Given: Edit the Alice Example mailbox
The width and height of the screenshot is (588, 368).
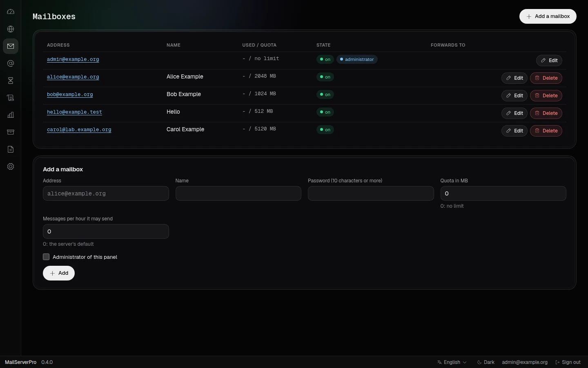Looking at the screenshot, I should pos(514,78).
